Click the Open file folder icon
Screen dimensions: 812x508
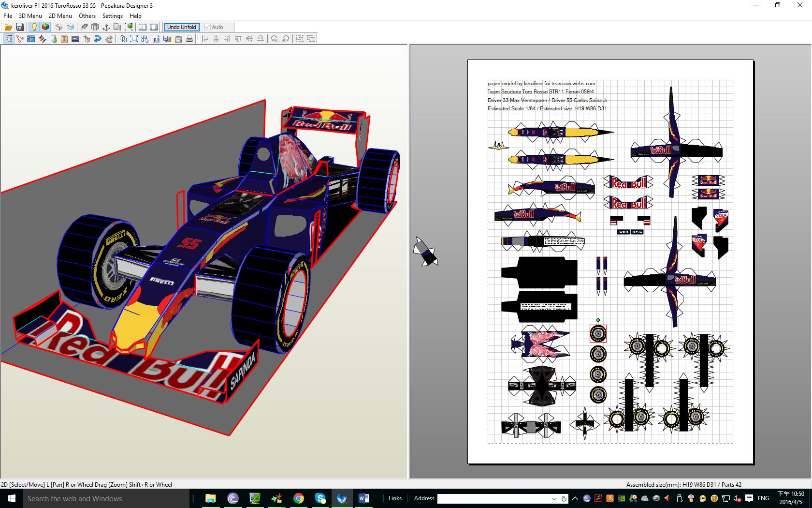[8, 27]
